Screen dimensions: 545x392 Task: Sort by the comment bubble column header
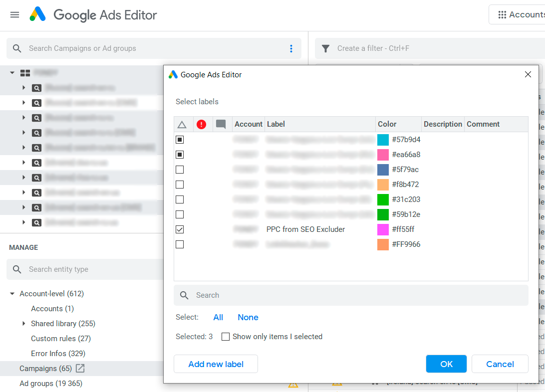pos(221,124)
